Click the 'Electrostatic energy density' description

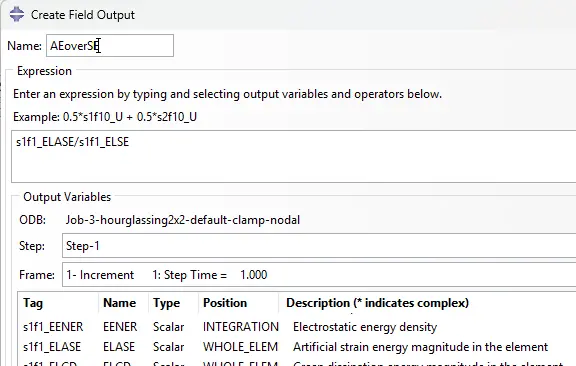(x=365, y=327)
